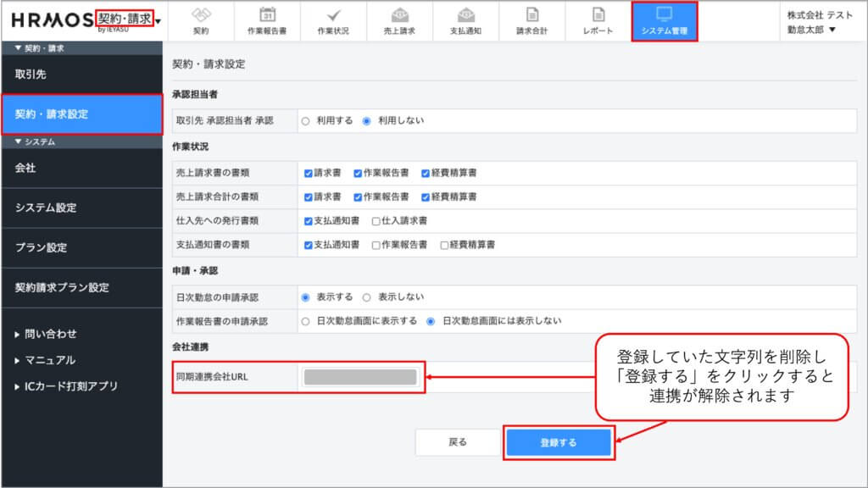This screenshot has width=868, height=488.
Task: Click the blue 登録する button
Action: click(x=559, y=442)
